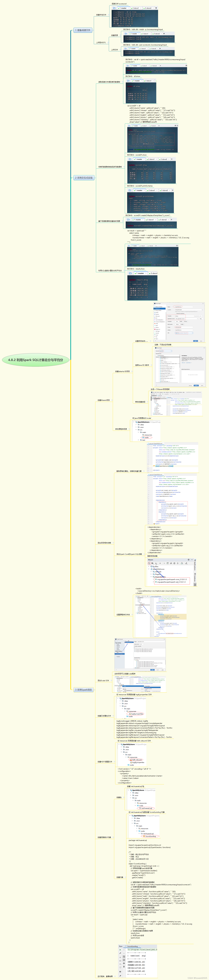This screenshot has height=980, width=209.
Task: Collapse the '创建包' branch toggle
Action: 124,797
